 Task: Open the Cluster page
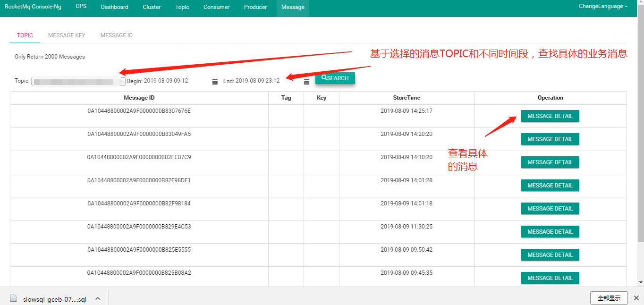point(152,7)
